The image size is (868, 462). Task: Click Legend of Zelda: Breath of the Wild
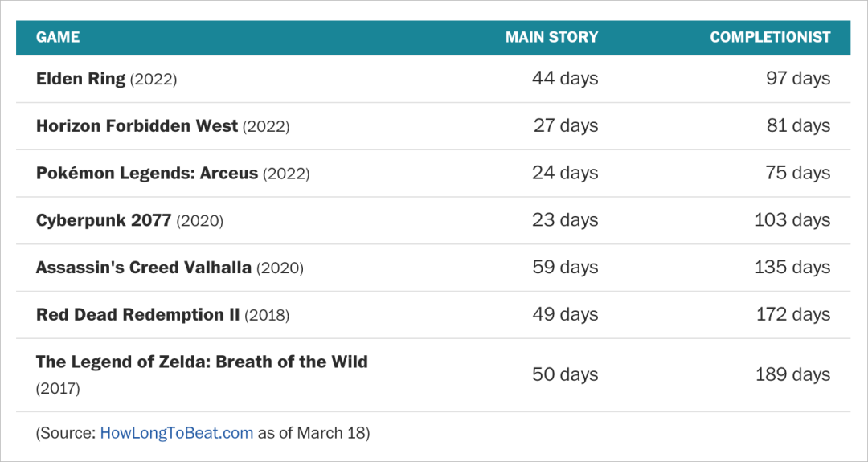point(202,362)
